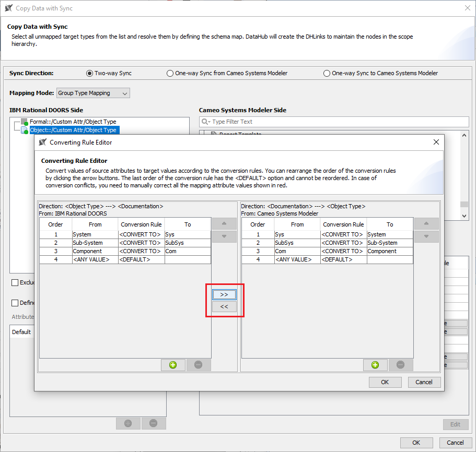
Task: Select 'Com' From cell in Cameo table
Action: (297, 251)
